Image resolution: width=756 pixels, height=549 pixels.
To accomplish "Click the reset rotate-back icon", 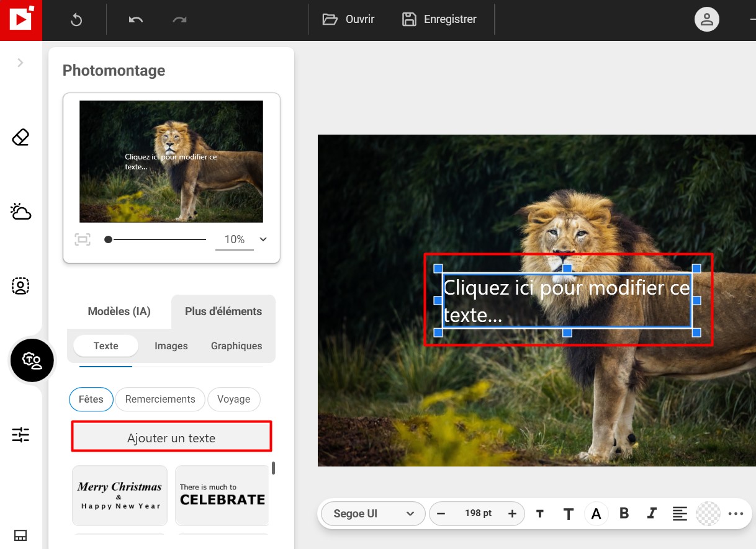I will 76,20.
